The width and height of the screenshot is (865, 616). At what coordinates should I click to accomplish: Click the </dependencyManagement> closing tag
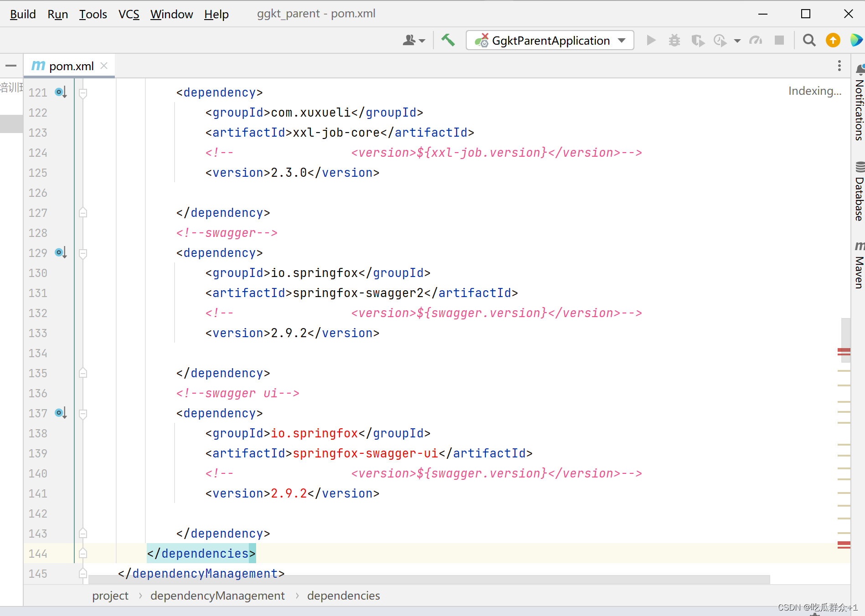pyautogui.click(x=201, y=574)
